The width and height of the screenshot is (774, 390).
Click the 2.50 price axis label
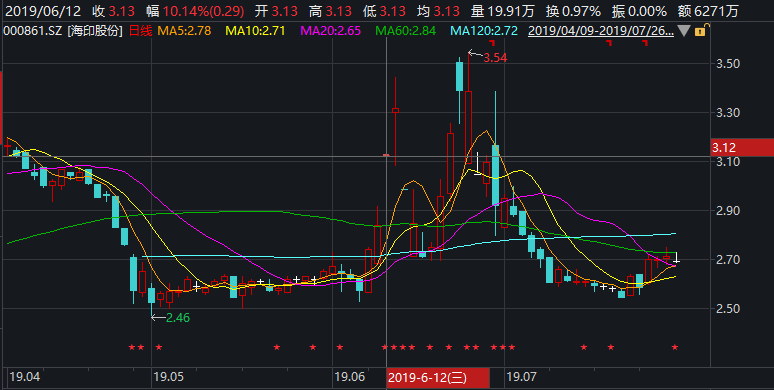728,309
